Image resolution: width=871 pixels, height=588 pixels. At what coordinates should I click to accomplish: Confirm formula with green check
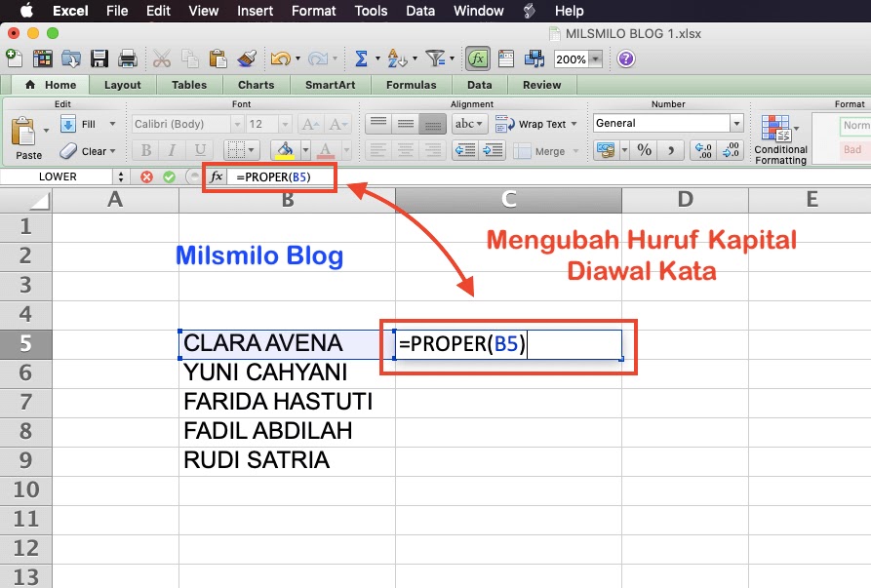point(170,176)
